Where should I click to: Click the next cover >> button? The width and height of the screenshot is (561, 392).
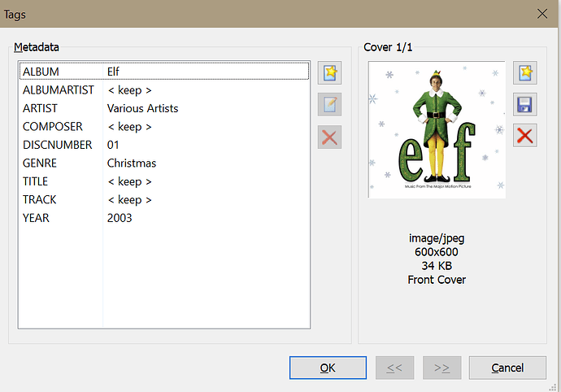441,368
